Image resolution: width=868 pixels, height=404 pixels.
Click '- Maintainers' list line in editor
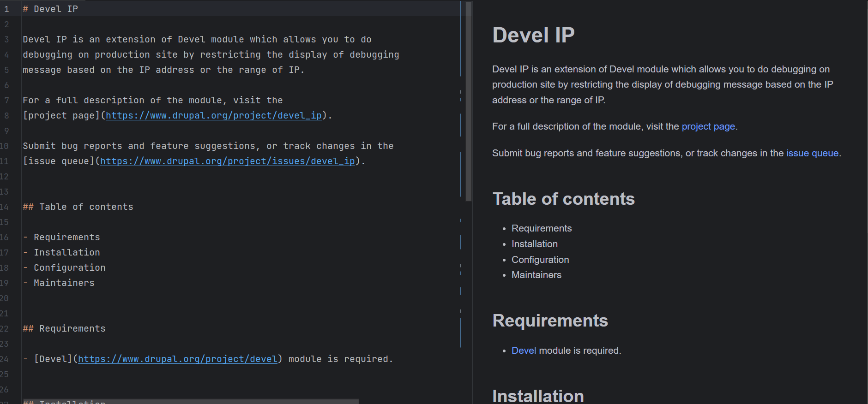point(59,283)
